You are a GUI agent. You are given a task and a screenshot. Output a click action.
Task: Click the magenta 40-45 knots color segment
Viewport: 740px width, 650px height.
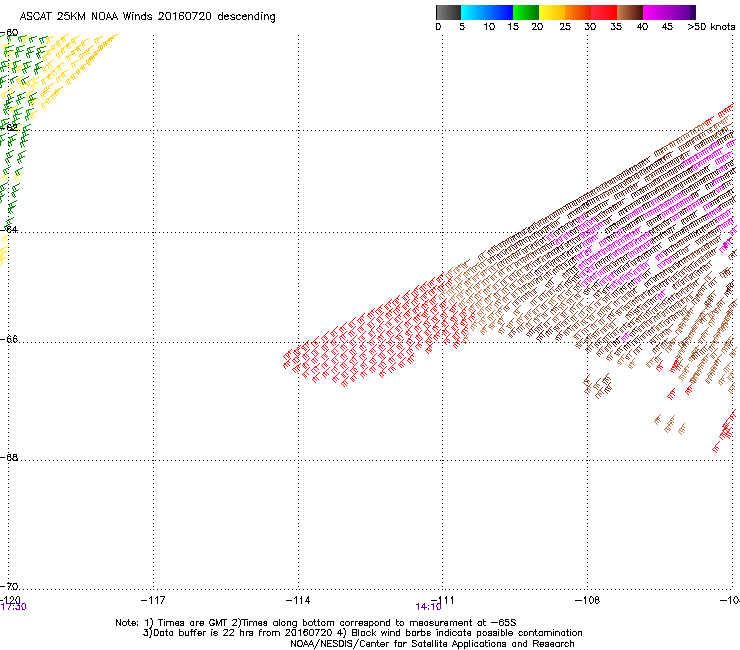coord(656,12)
